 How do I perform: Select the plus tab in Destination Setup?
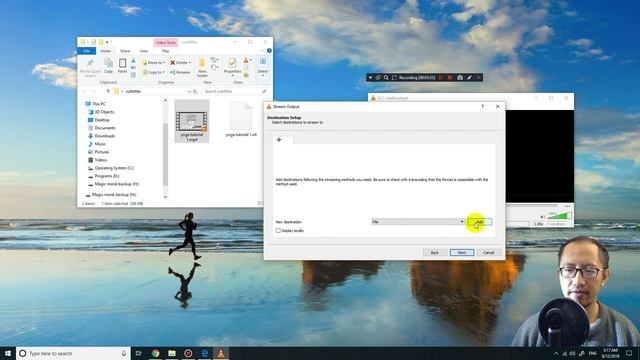coord(279,140)
